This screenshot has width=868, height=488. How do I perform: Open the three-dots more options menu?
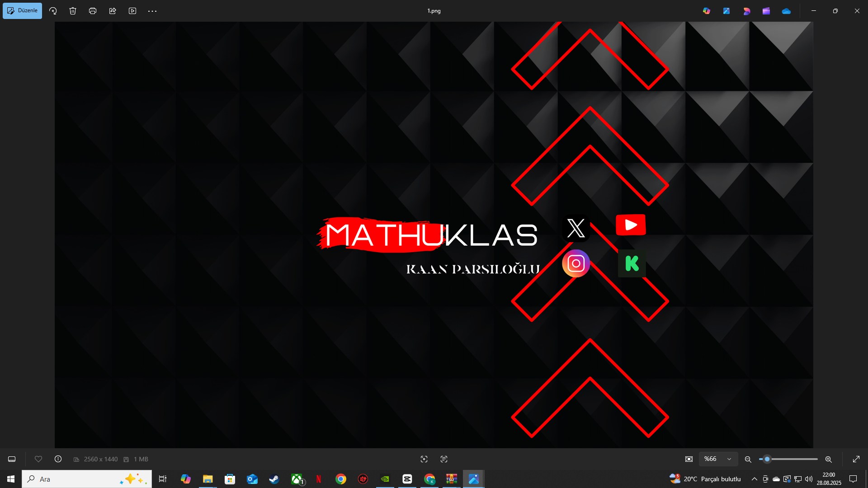pos(152,11)
